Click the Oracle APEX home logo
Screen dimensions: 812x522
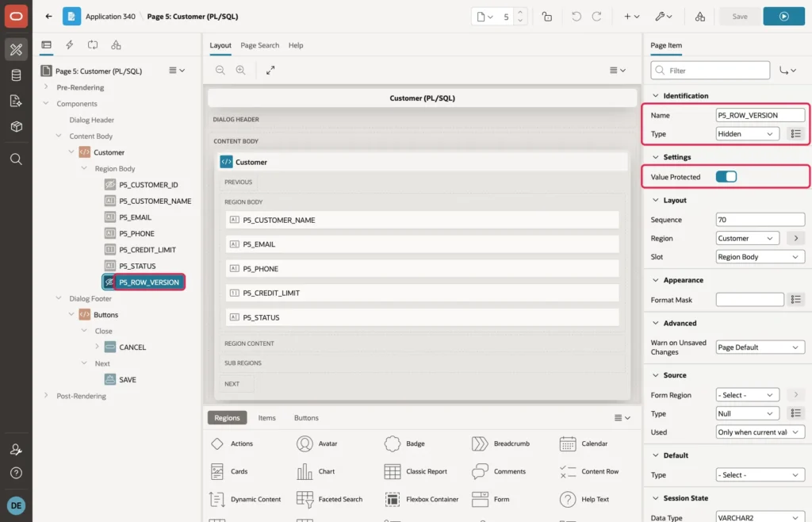coord(16,17)
